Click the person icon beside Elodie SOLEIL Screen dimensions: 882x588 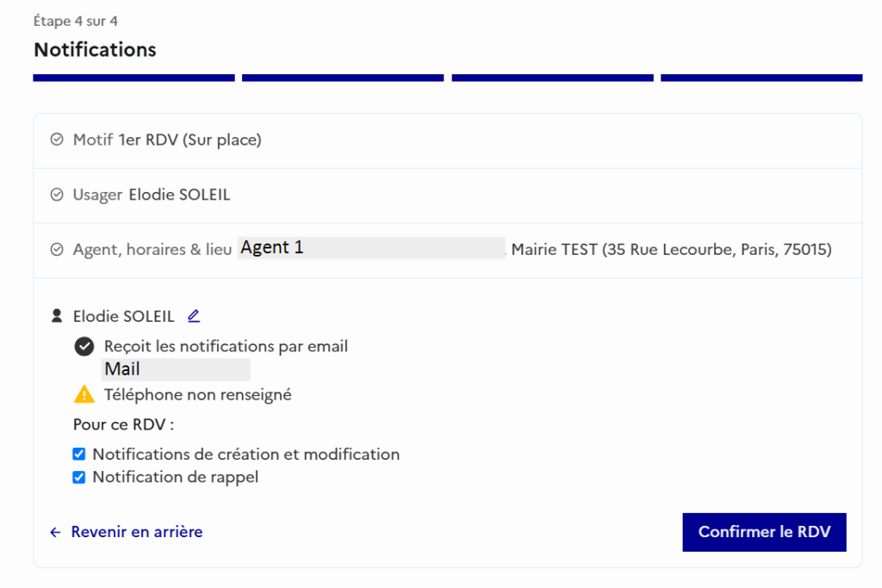coord(57,316)
